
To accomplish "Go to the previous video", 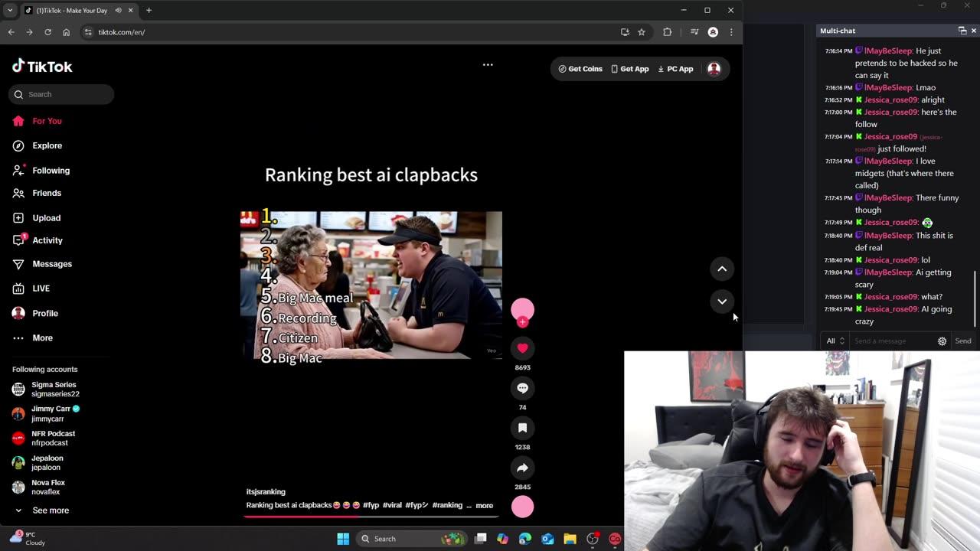I will pos(722,269).
